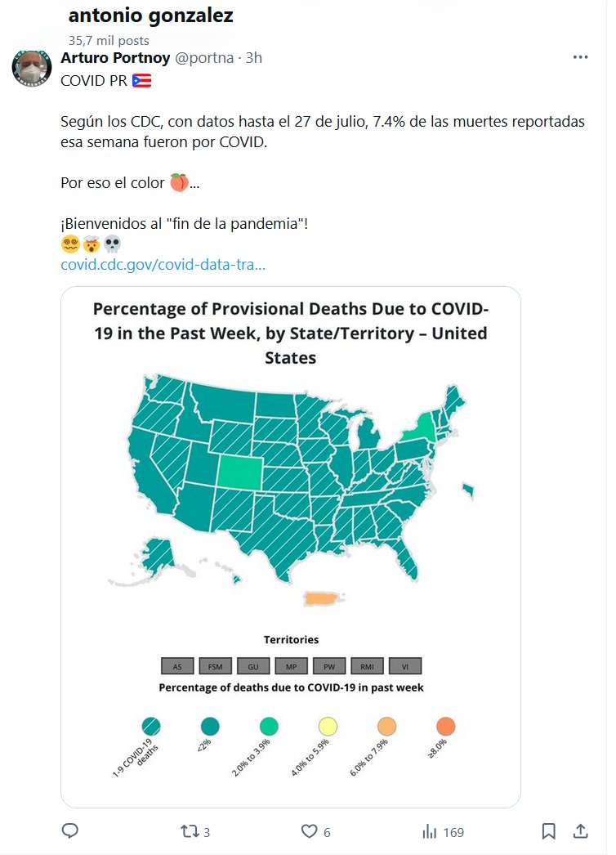Open the covid.cdc.gov data tracker link

point(163,265)
